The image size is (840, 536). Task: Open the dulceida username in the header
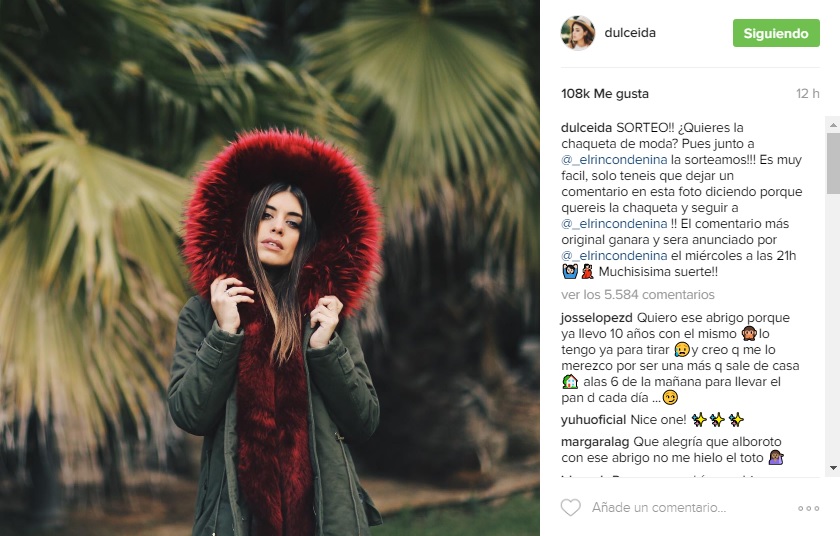pyautogui.click(x=630, y=33)
